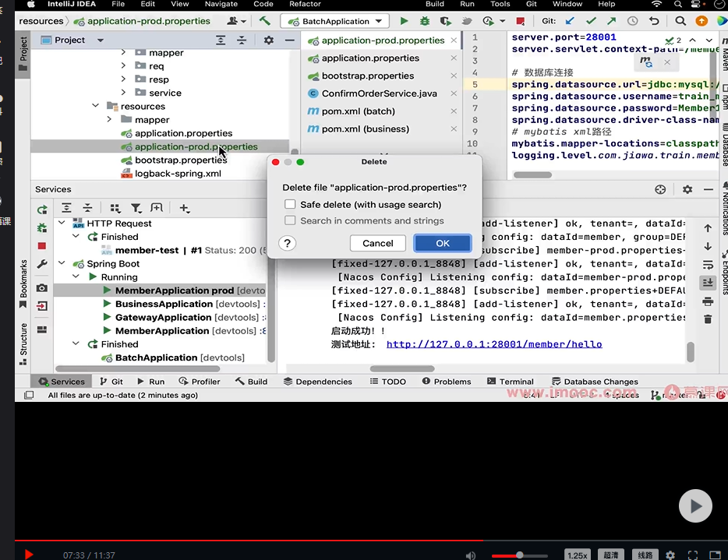This screenshot has height=560, width=728.
Task: Click the camera icon in Services sidebar
Action: 42,288
